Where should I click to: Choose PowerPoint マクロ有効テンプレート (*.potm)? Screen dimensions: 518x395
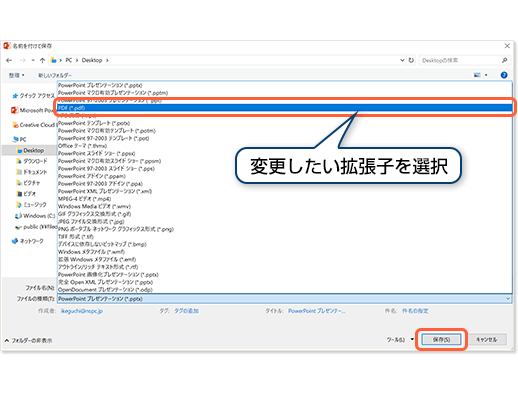(285, 131)
